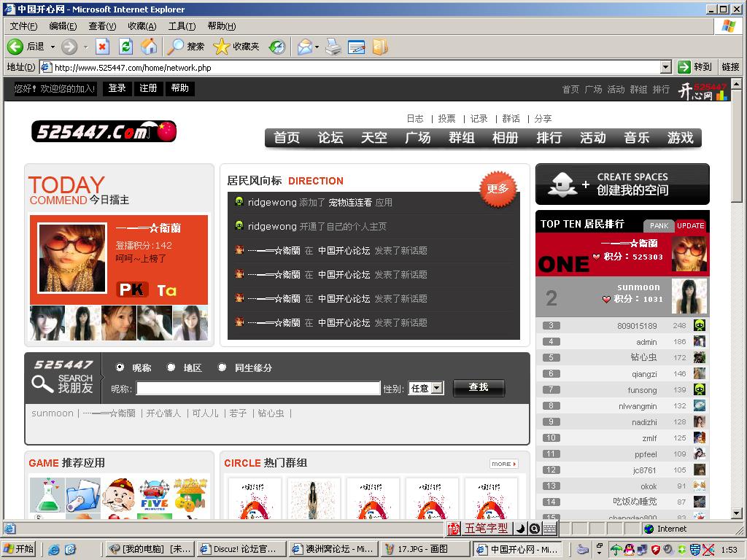Viewport: 747px width, 560px height.
Task: Click the vertical scrollbar down arrow
Action: click(737, 513)
